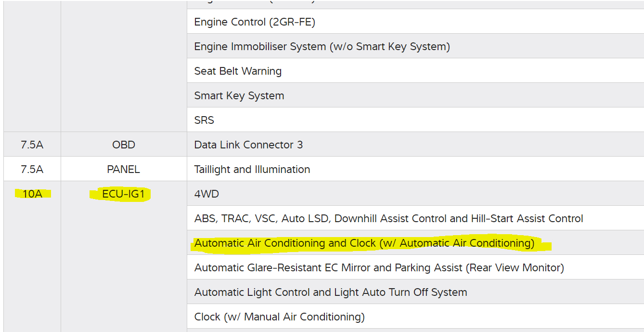Image resolution: width=644 pixels, height=332 pixels.
Task: Select Engine Immobiliser System table entry
Action: (x=322, y=47)
